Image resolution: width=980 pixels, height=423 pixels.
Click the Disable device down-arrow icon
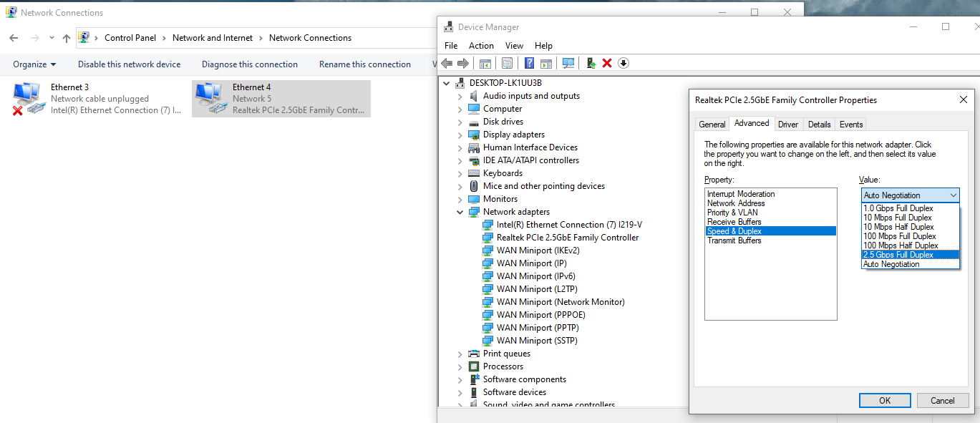point(624,63)
